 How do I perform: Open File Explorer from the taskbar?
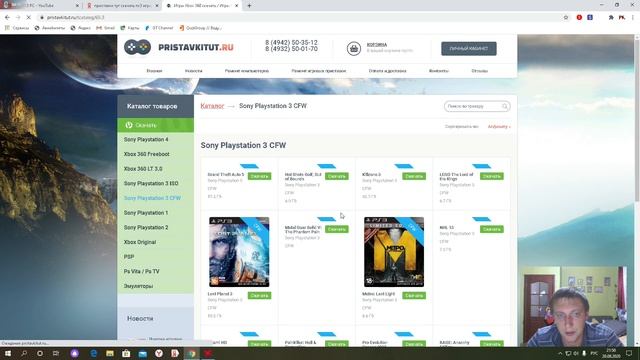click(110, 353)
